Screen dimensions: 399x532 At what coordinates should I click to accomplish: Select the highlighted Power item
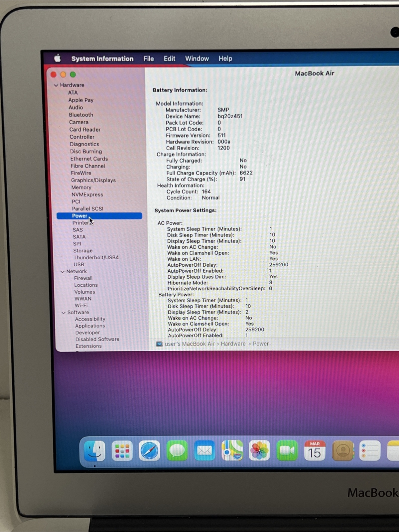pos(99,216)
